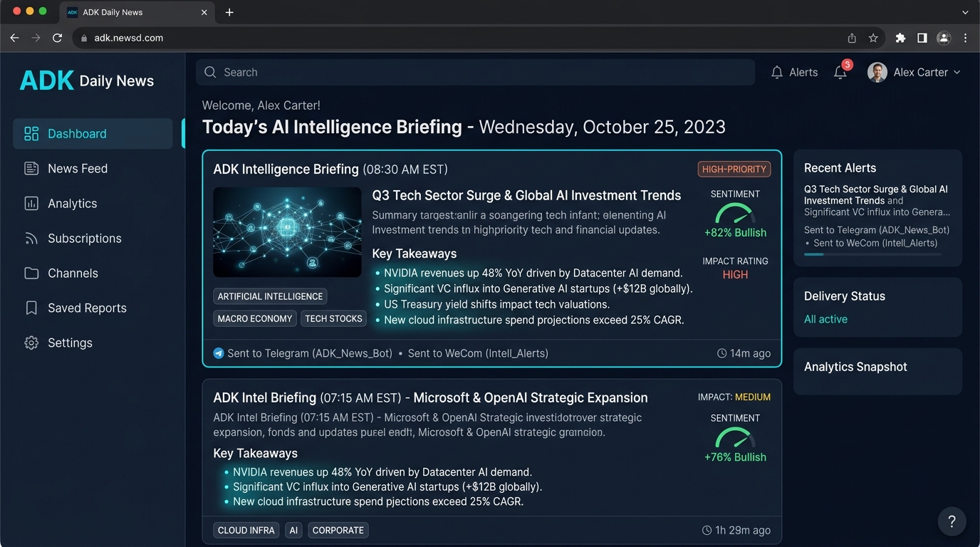Viewport: 980px width, 547px height.
Task: Select the CORPORATE tag
Action: pos(338,530)
